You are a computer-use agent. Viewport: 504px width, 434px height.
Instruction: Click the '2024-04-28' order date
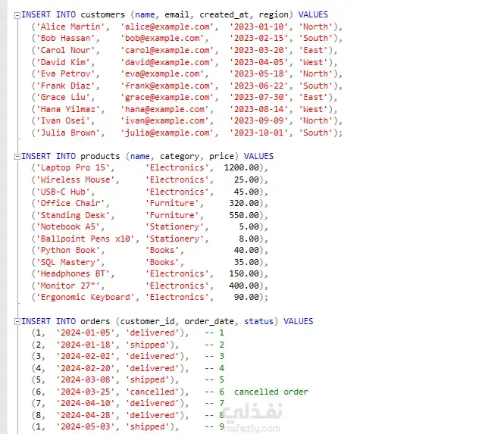point(85,415)
